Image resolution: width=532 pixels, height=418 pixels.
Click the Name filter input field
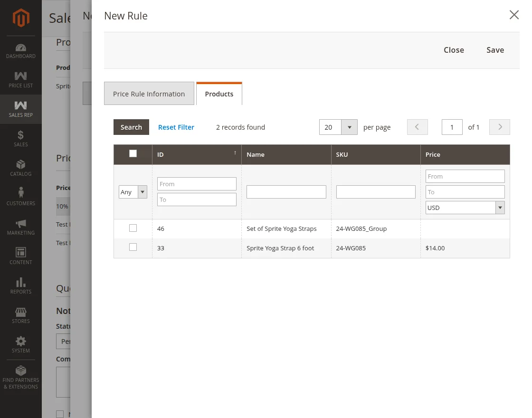tap(286, 192)
